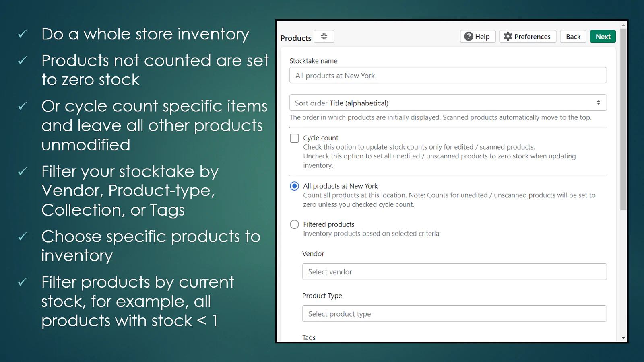Go back with the Back button
This screenshot has width=644, height=362.
tap(573, 37)
